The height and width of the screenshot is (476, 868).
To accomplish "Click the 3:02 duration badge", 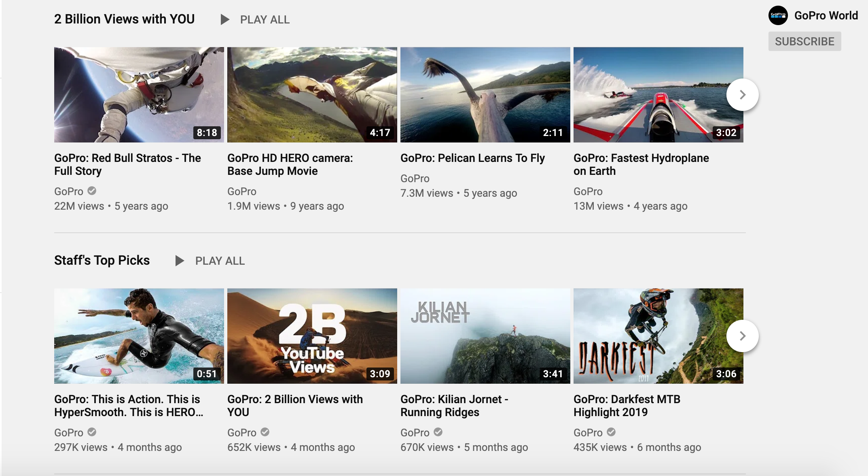I will [726, 132].
